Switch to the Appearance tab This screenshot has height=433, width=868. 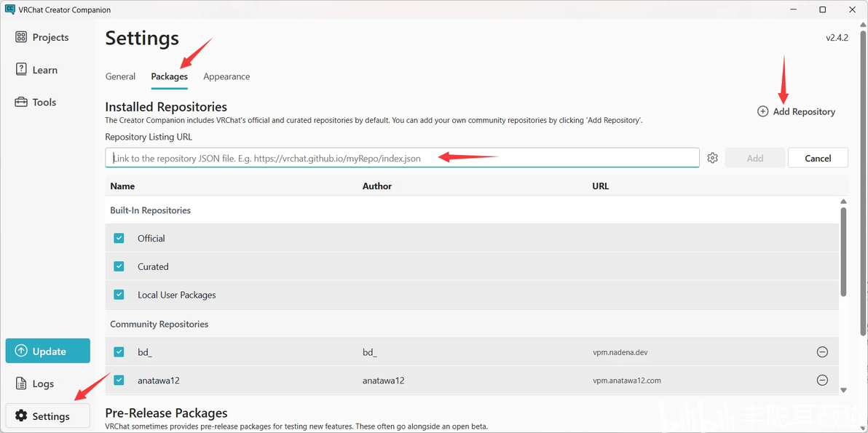[x=226, y=76]
